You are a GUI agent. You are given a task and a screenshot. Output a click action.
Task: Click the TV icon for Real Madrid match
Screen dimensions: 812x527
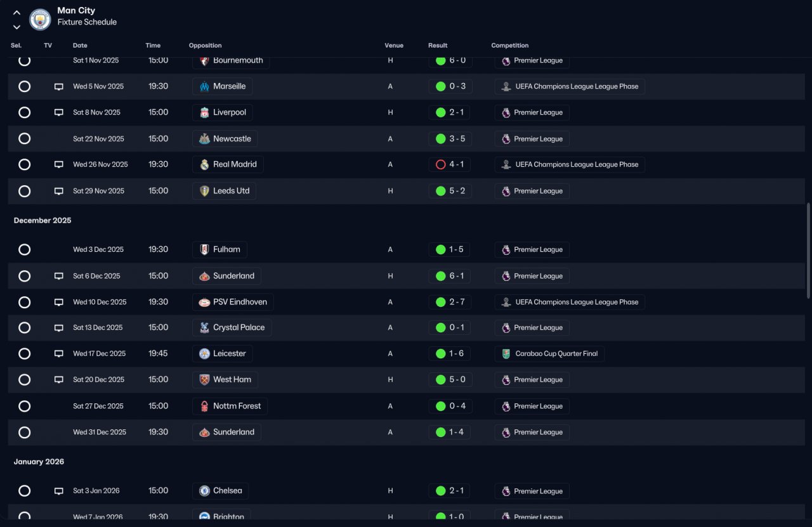coord(59,164)
